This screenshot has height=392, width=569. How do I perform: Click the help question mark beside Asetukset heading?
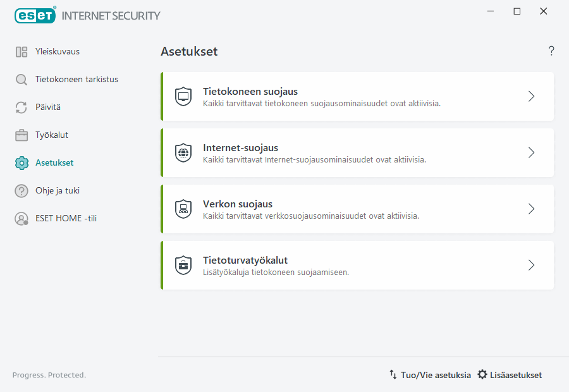coord(551,51)
